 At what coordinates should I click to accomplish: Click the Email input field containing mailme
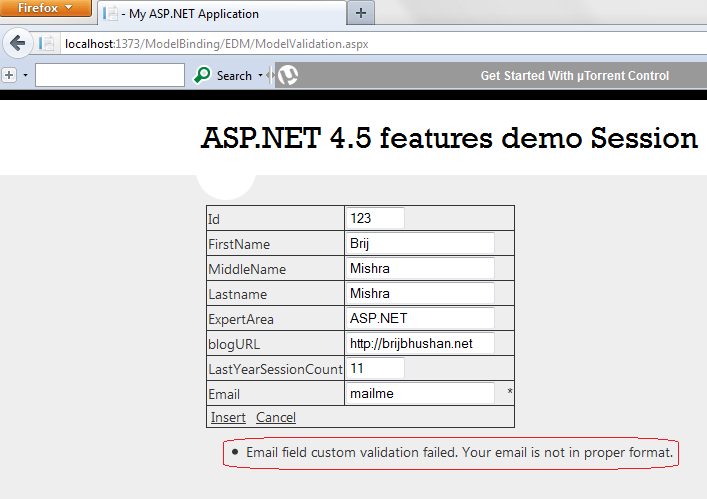(420, 394)
